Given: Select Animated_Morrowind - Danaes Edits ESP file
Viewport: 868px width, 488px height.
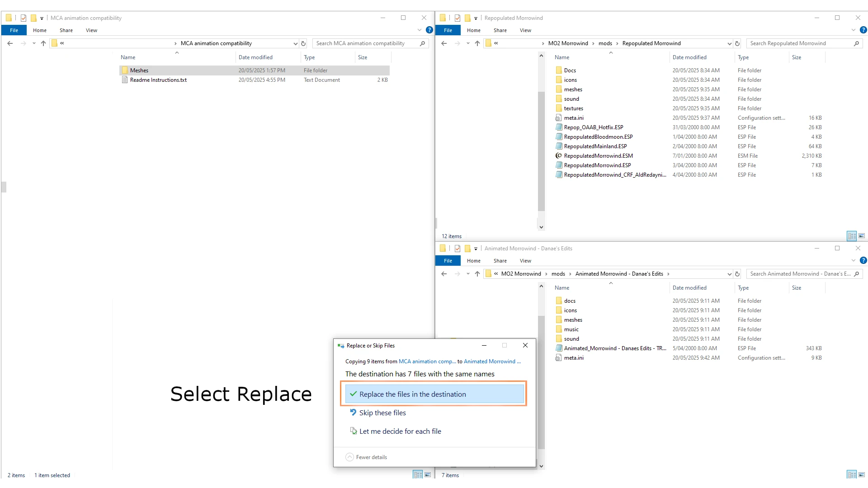Looking at the screenshot, I should 615,348.
